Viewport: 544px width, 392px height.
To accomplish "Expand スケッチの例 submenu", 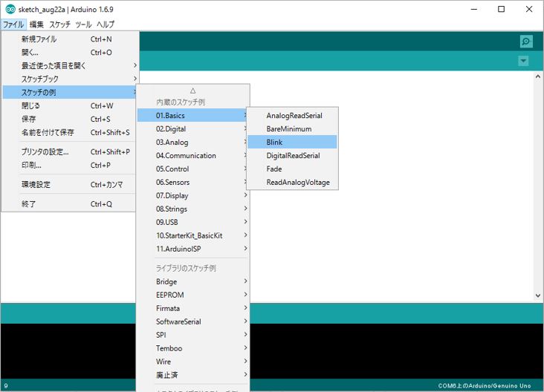I will click(x=69, y=92).
